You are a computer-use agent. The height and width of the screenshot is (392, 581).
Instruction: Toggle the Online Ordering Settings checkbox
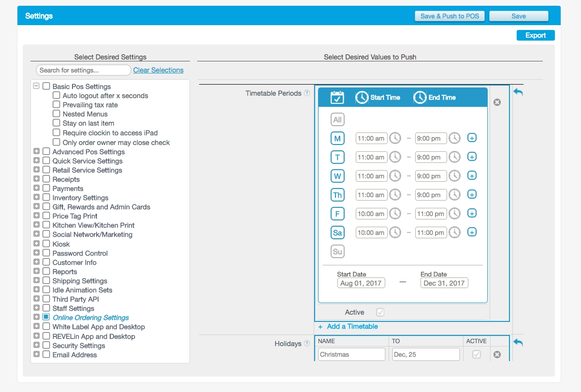tap(46, 318)
